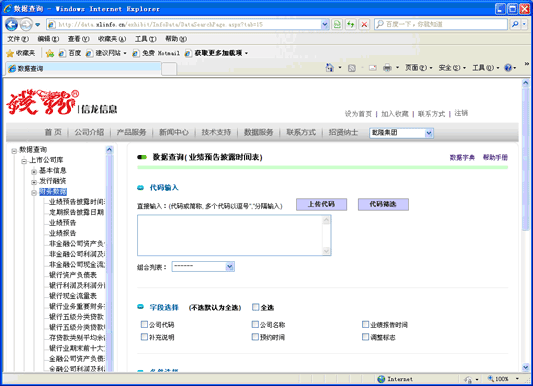Click the red Stop loading icon
Image resolution: width=533 pixels, height=386 pixels.
(x=364, y=24)
